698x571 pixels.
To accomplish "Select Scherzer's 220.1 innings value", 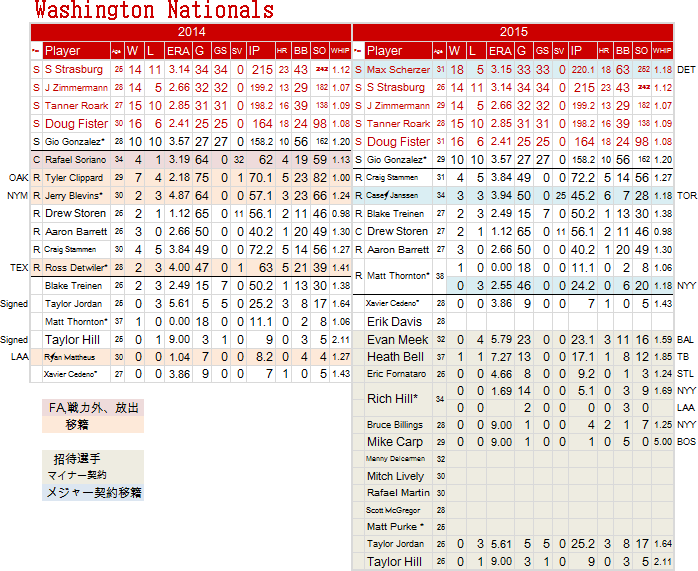I will point(583,70).
